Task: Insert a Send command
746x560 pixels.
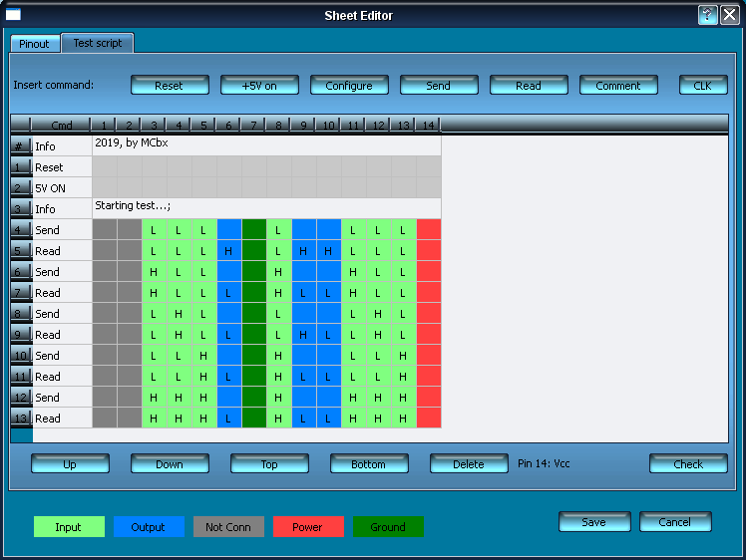Action: [439, 86]
